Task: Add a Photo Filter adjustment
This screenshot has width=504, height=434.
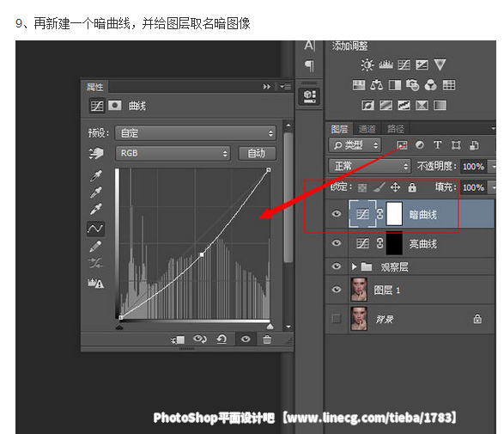Action: click(x=413, y=85)
